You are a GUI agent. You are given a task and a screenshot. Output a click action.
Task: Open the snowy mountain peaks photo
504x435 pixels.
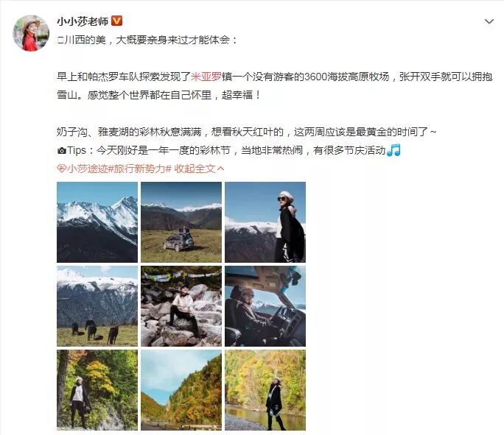(97, 222)
